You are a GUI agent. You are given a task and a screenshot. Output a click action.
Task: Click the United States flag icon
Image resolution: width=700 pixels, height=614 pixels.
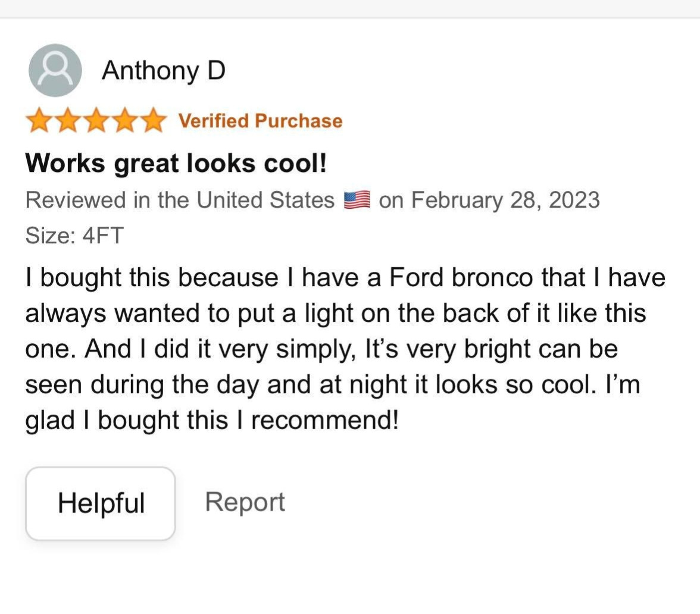[x=357, y=200]
